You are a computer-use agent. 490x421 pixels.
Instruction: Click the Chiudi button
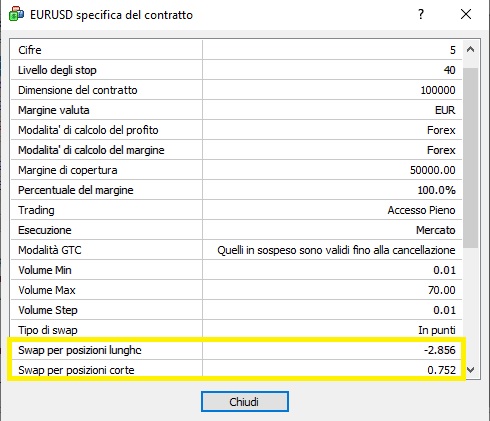pyautogui.click(x=245, y=402)
